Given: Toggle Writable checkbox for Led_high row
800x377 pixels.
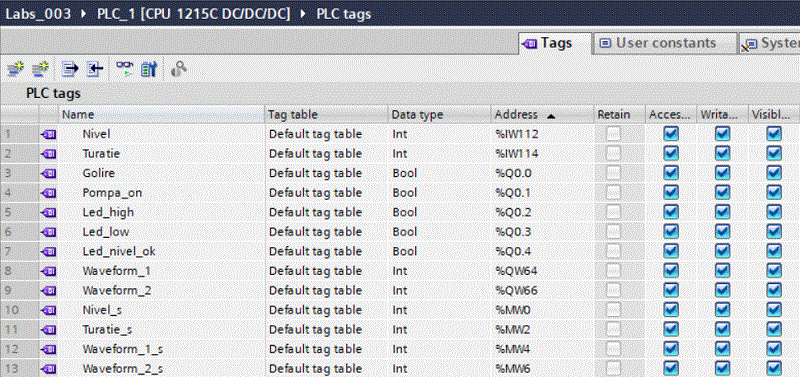Looking at the screenshot, I should pos(722,212).
